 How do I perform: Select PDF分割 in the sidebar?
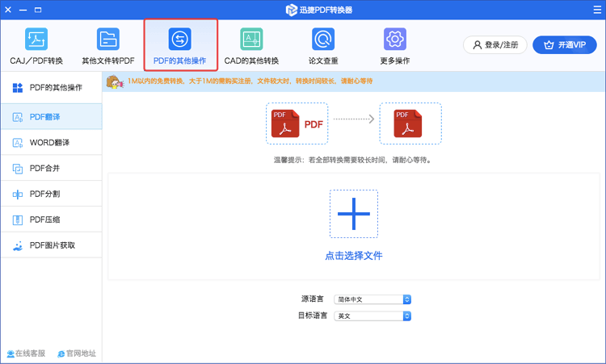pyautogui.click(x=52, y=194)
